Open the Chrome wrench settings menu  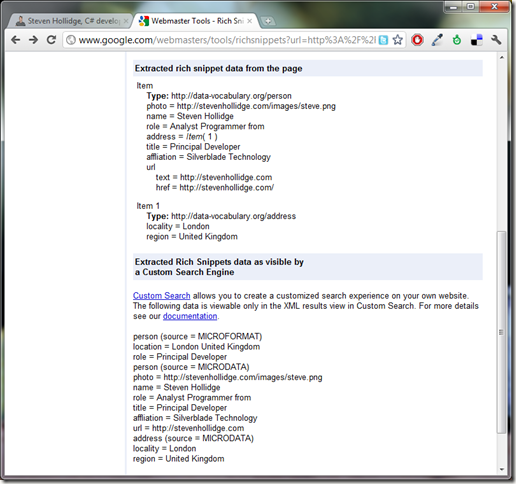[x=496, y=40]
